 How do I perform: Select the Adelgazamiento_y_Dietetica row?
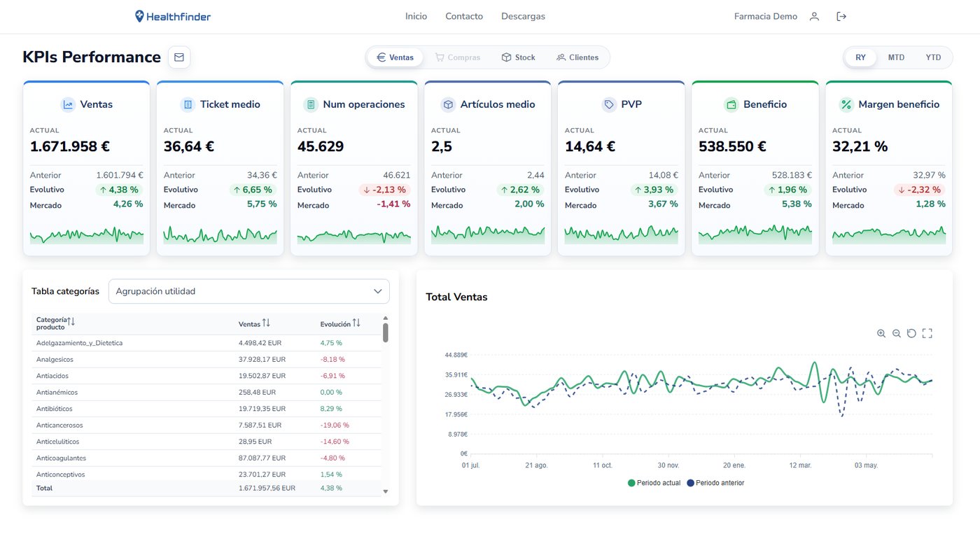tap(206, 343)
